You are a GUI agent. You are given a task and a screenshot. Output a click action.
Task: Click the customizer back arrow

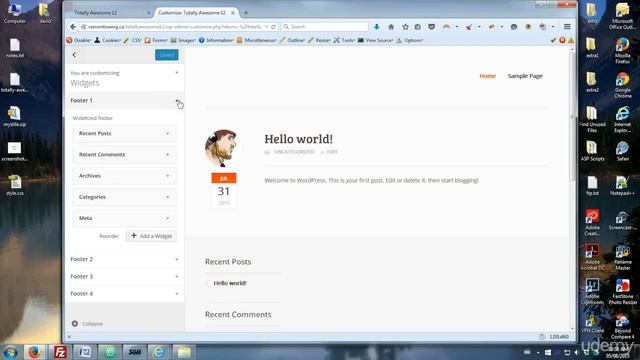74,55
